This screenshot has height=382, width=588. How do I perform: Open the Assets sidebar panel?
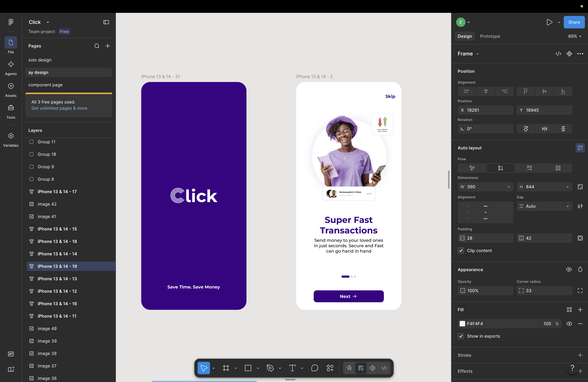click(x=11, y=90)
